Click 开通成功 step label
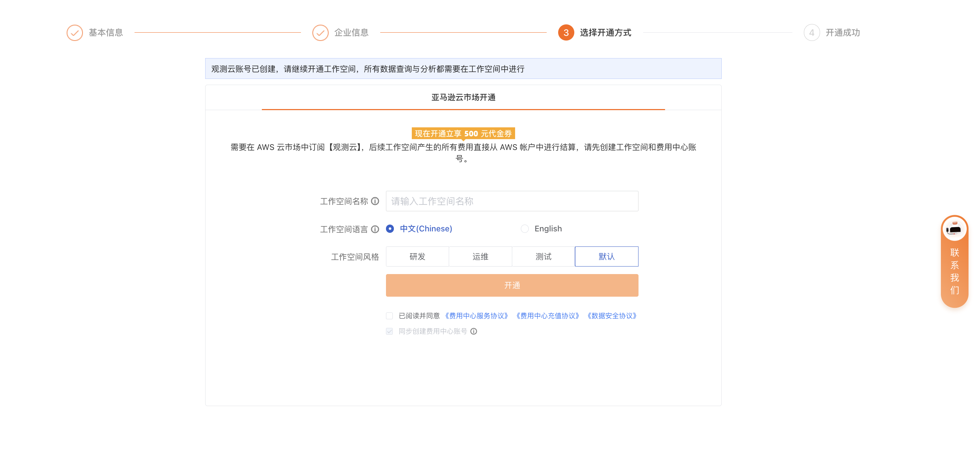The width and height of the screenshot is (980, 452). [843, 33]
